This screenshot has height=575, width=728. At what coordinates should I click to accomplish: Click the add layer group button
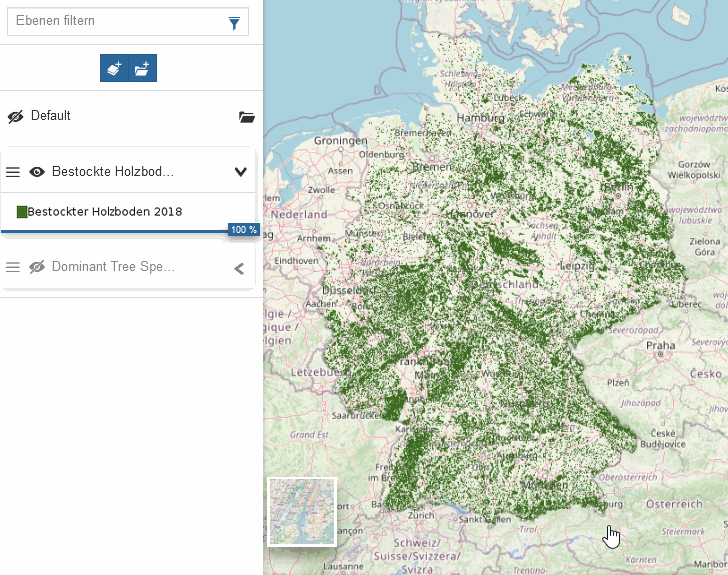143,68
